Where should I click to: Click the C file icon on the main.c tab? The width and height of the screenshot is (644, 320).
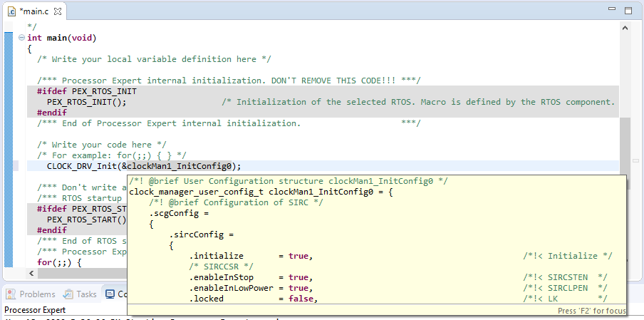click(x=12, y=11)
